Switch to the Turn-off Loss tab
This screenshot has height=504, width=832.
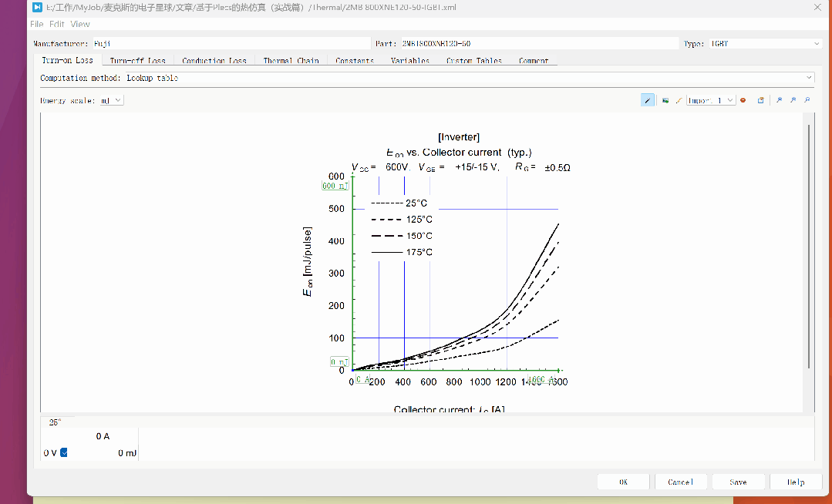point(137,60)
